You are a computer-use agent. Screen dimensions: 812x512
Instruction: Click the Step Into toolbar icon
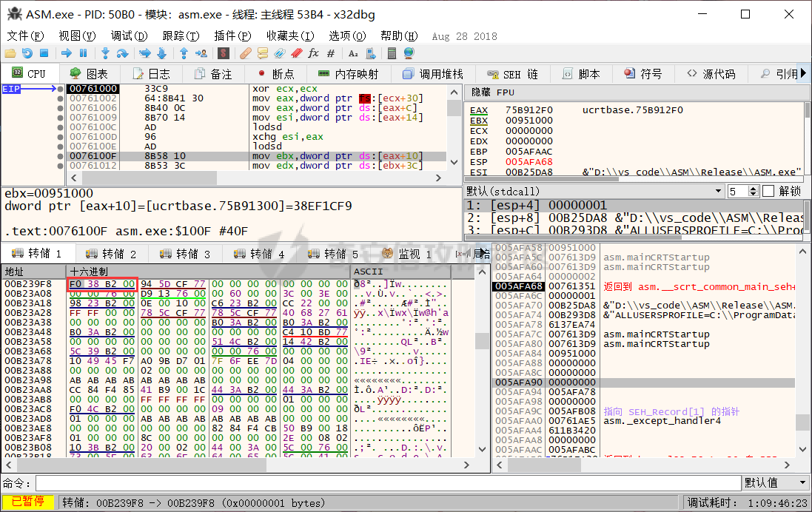[105, 53]
